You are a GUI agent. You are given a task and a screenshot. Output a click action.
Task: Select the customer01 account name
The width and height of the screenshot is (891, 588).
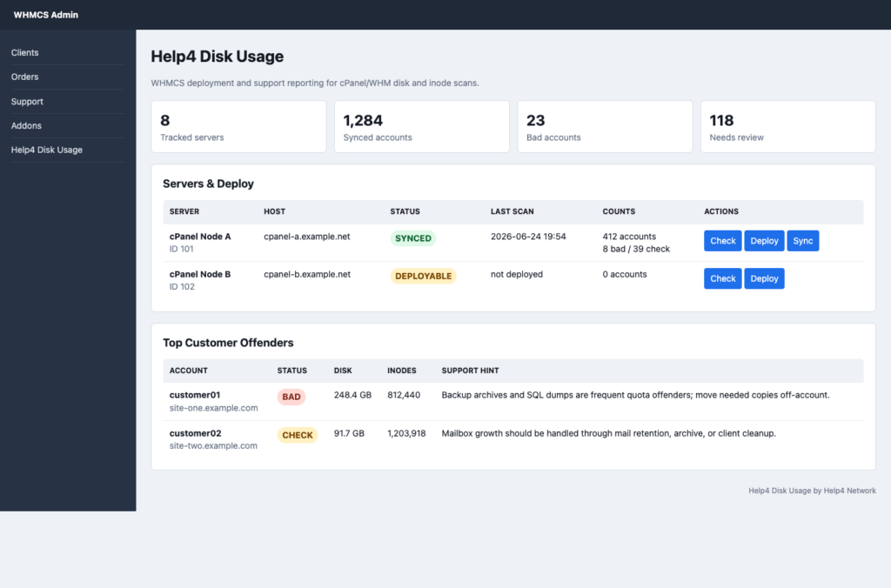coord(195,396)
